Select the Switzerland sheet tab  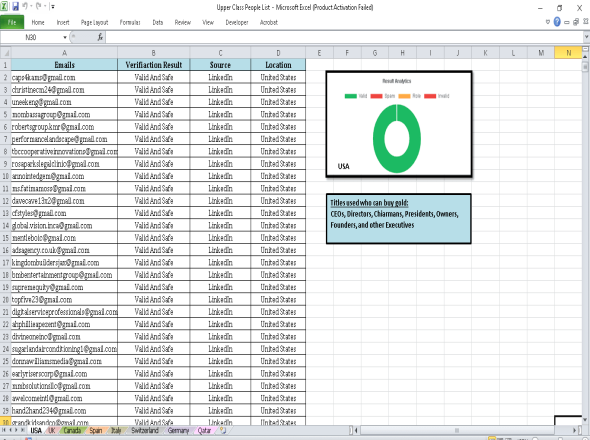(x=144, y=430)
